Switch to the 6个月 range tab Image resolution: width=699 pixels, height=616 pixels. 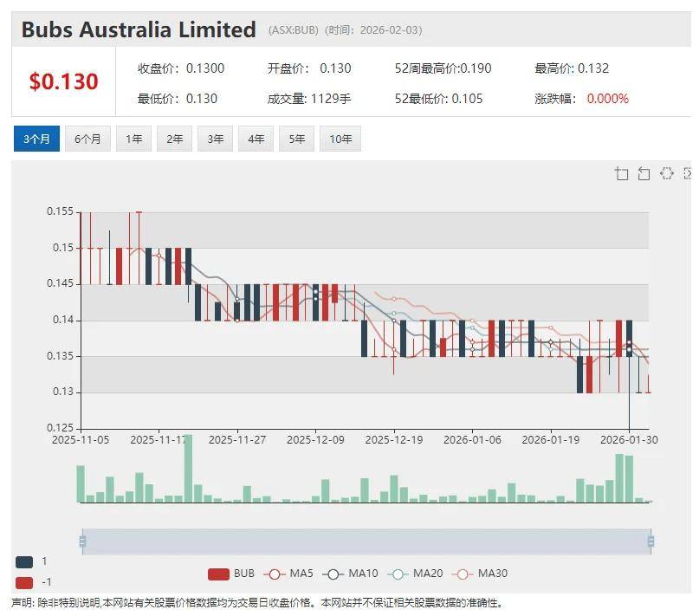pyautogui.click(x=87, y=139)
